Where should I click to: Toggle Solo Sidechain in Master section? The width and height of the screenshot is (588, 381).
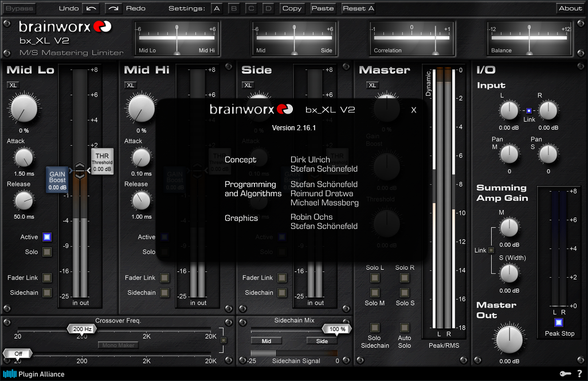(375, 328)
